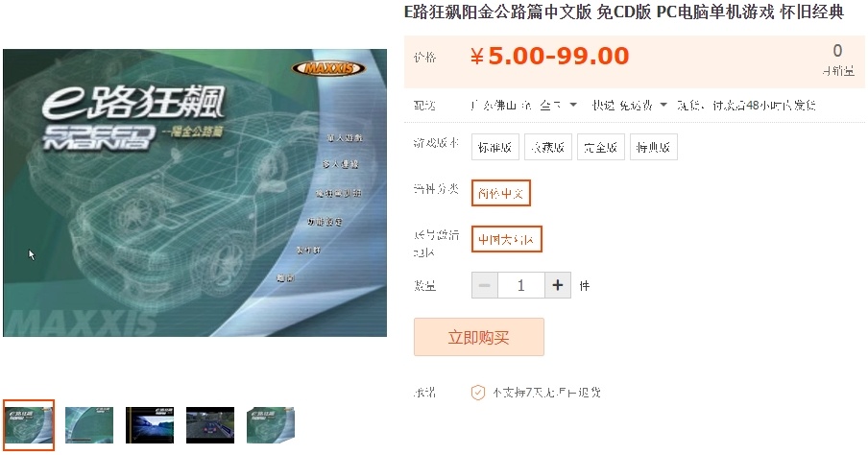Image resolution: width=868 pixels, height=455 pixels.
Task: Increase quantity with the plus button
Action: 558,286
